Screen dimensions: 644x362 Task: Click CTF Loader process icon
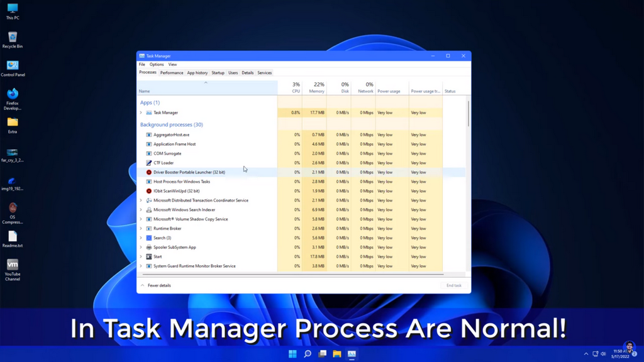148,163
